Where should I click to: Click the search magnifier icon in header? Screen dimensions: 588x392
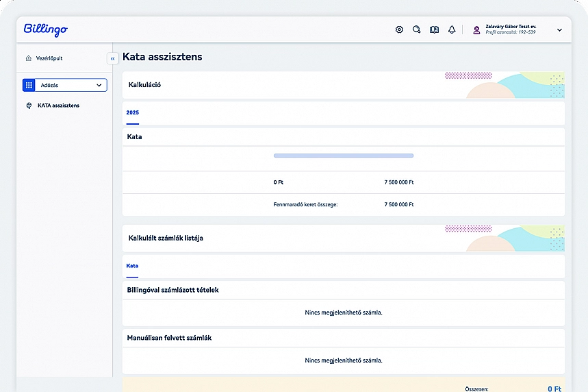coord(417,29)
